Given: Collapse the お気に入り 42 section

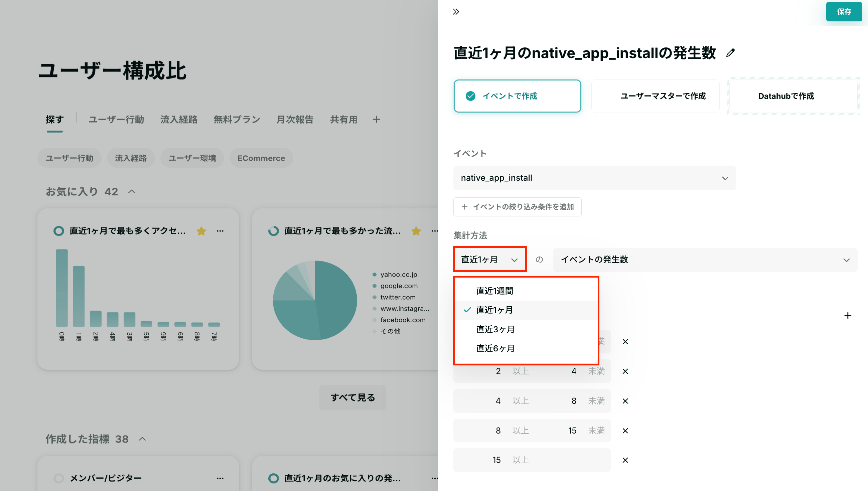Looking at the screenshot, I should coord(132,191).
